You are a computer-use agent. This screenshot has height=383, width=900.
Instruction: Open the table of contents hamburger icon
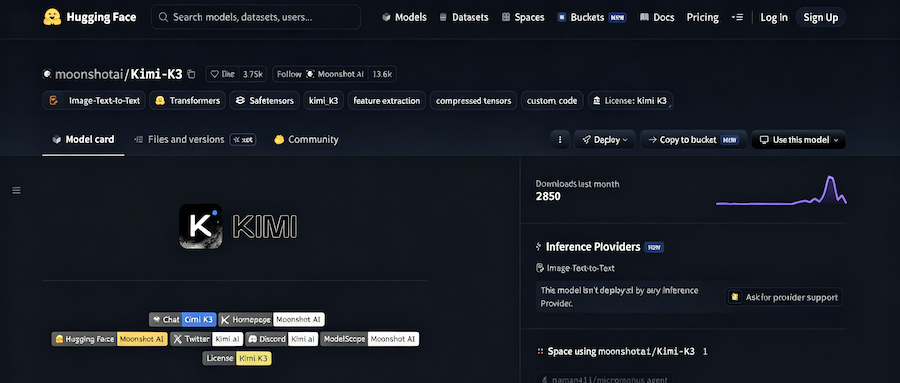click(x=17, y=190)
